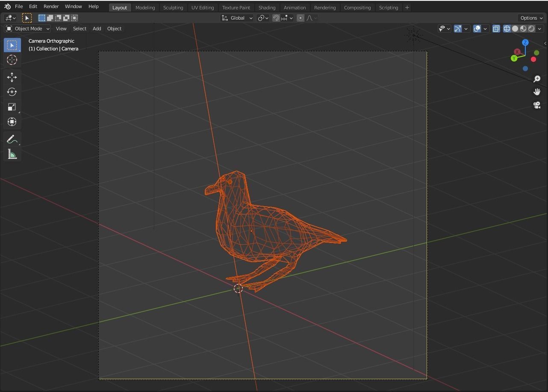Open the Global transform orientation dropdown
The height and width of the screenshot is (392, 548).
pyautogui.click(x=237, y=18)
